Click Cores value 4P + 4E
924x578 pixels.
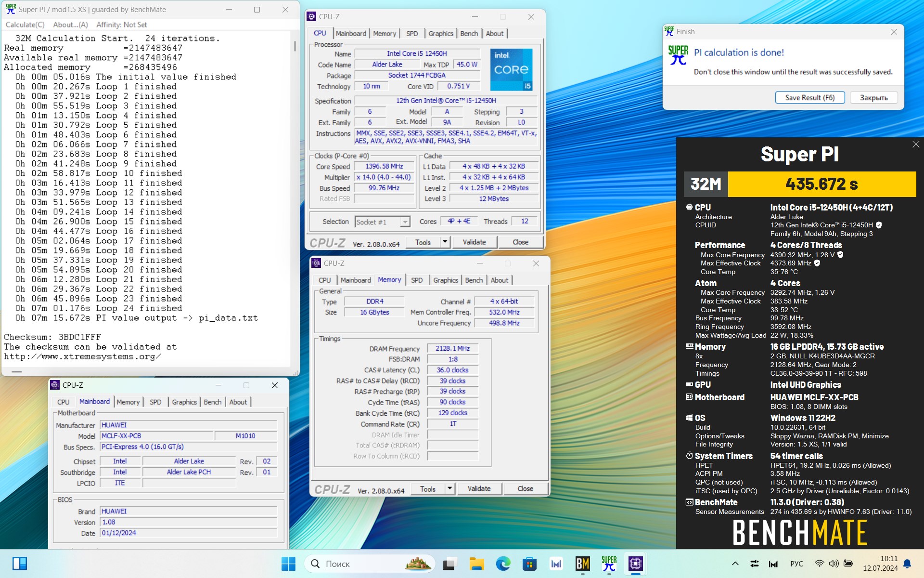pos(459,221)
